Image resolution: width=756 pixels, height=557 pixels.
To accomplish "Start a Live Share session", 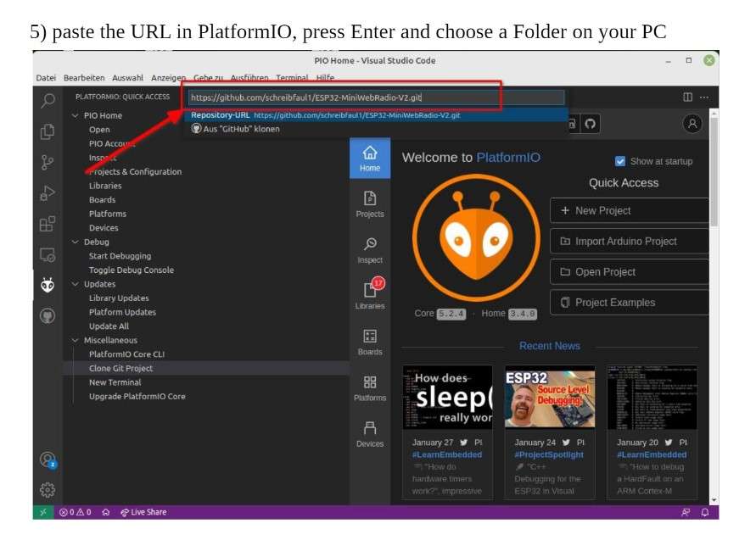I will (143, 512).
